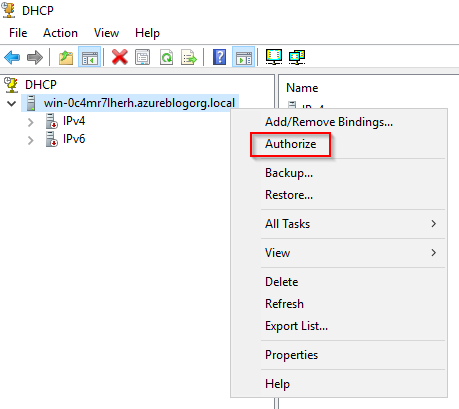The height and width of the screenshot is (409, 459).
Task: Select the DHCP root trophy icon in tree
Action: point(11,85)
